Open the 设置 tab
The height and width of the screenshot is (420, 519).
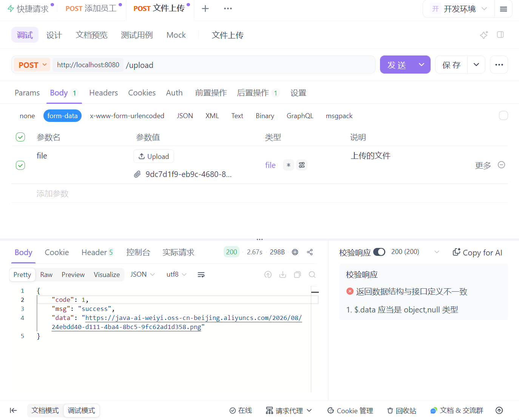point(298,93)
